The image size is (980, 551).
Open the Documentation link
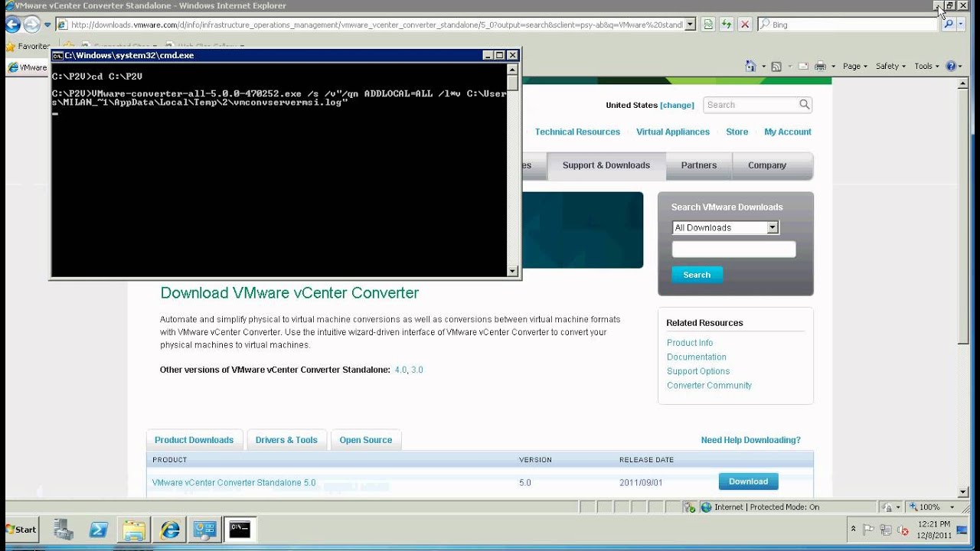pyautogui.click(x=697, y=357)
